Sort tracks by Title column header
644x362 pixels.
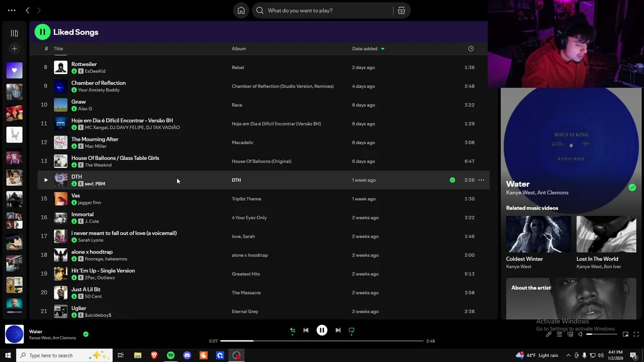[58, 49]
